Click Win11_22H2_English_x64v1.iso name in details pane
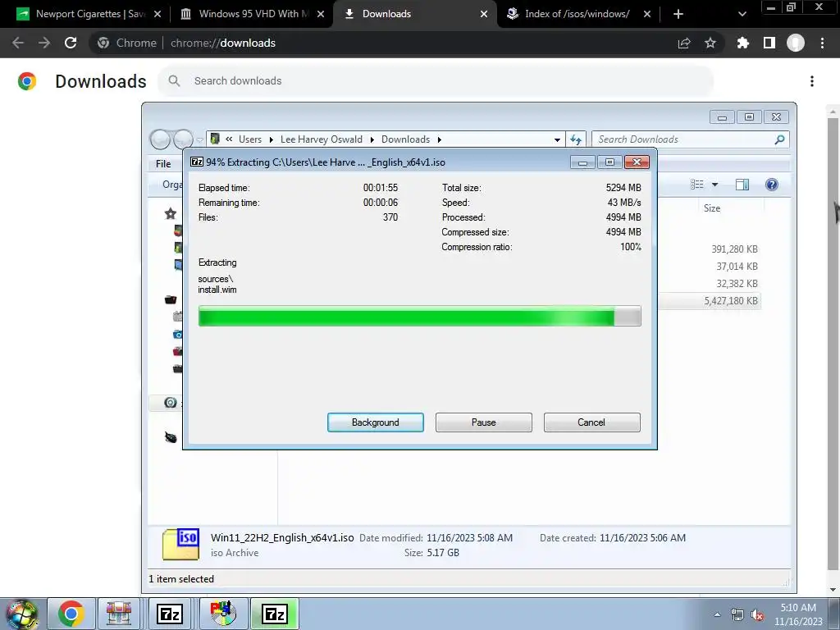This screenshot has width=840, height=630. click(282, 538)
